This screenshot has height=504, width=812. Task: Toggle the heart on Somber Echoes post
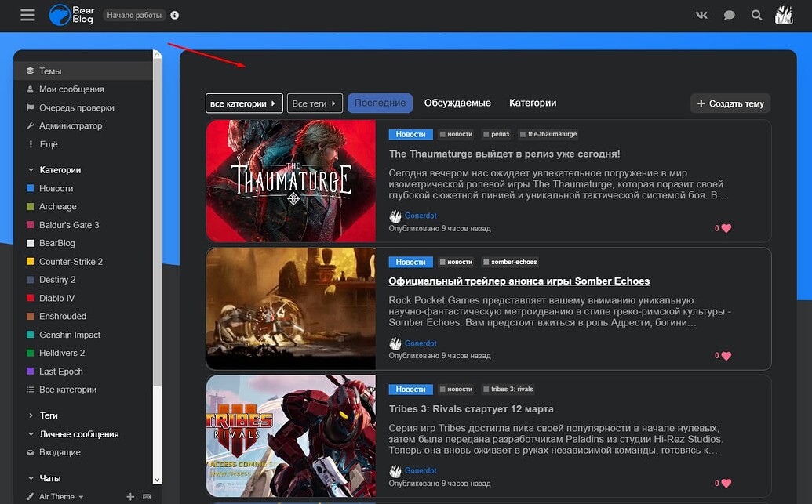pyautogui.click(x=726, y=355)
